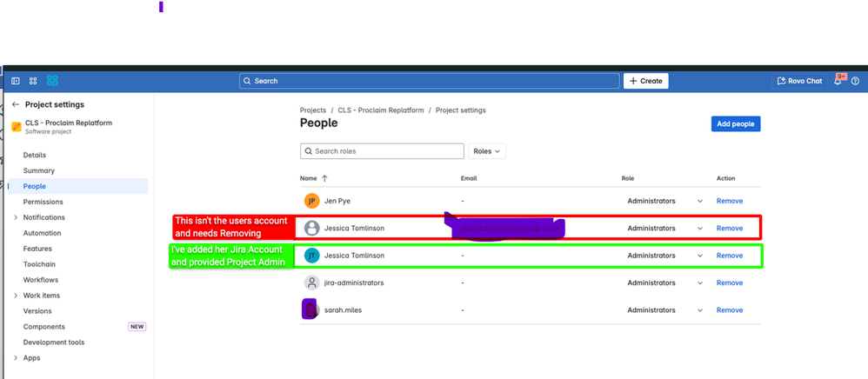Open Toolchain in the sidebar
The image size is (868, 379).
click(39, 264)
